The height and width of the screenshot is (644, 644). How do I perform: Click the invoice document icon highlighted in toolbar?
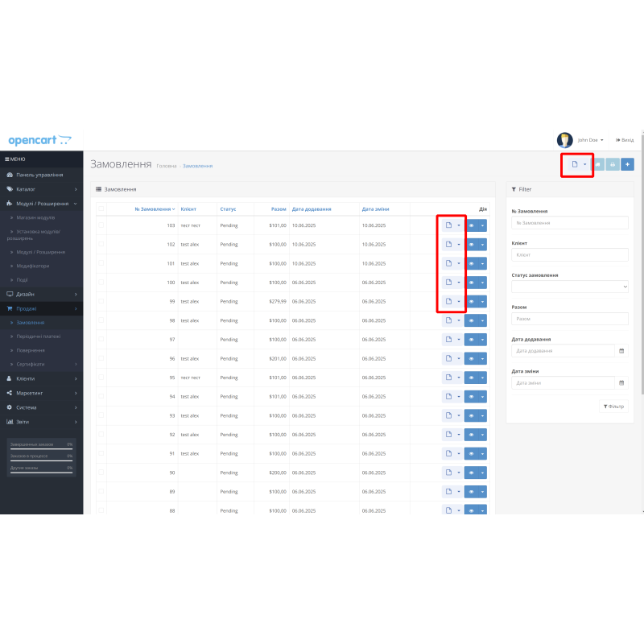(574, 164)
